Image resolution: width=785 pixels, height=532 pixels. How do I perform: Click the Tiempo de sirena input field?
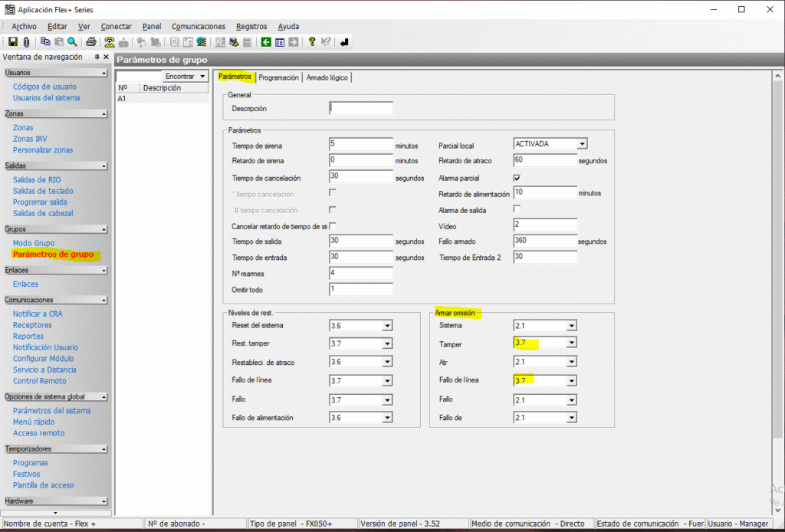pyautogui.click(x=361, y=144)
